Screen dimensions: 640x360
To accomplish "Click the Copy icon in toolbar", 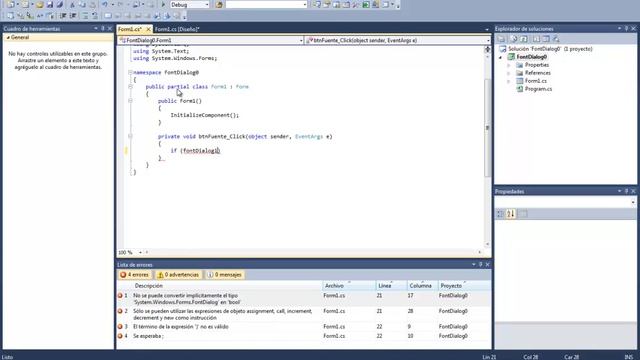I will 82,5.
